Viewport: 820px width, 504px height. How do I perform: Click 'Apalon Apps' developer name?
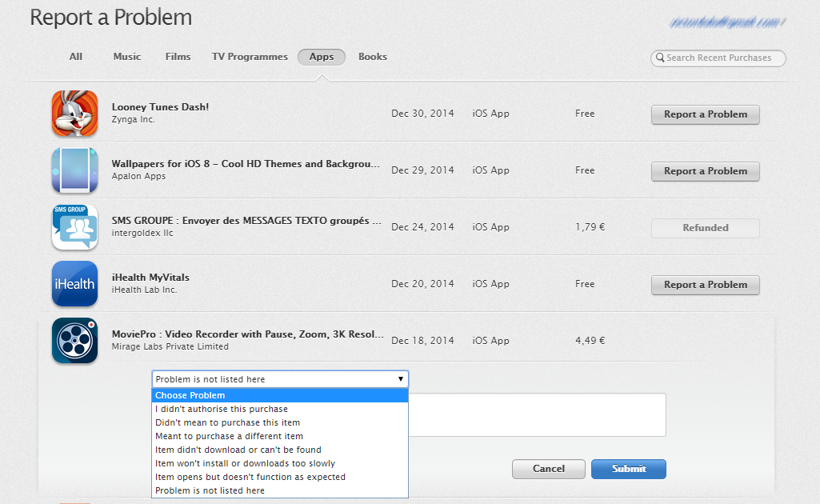138,176
